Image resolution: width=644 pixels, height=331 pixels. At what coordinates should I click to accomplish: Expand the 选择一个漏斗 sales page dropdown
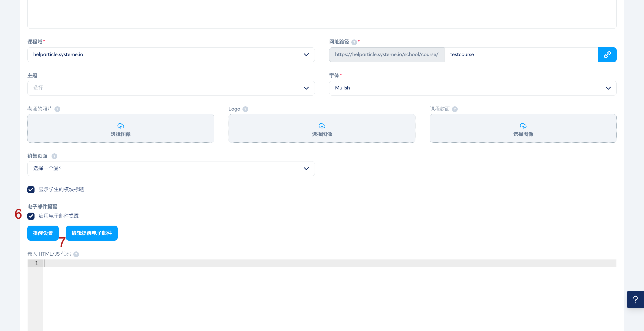click(171, 169)
